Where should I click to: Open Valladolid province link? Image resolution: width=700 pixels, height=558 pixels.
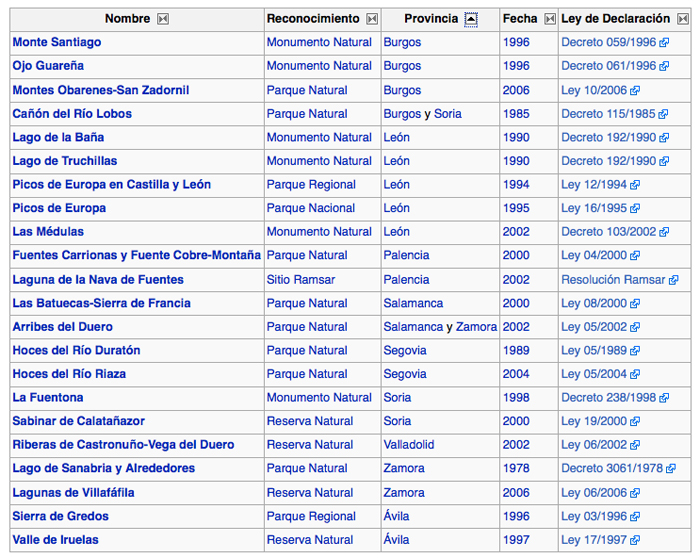[408, 445]
